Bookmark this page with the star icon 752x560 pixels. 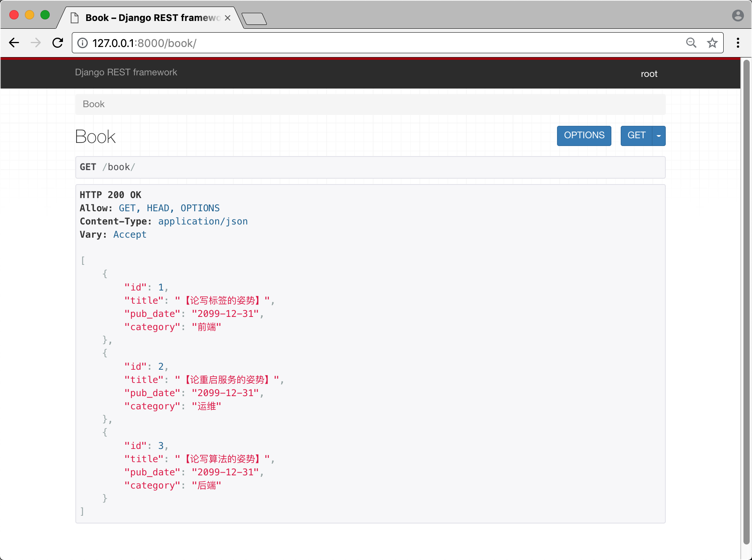click(712, 43)
